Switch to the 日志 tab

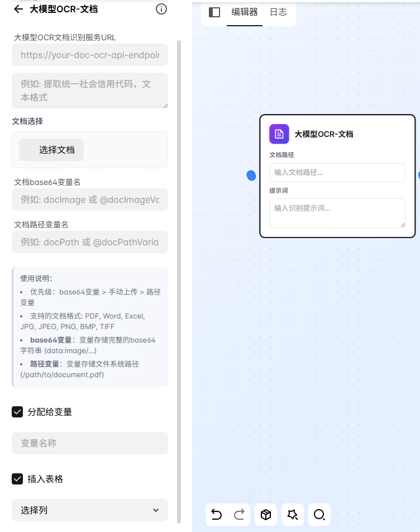(278, 12)
